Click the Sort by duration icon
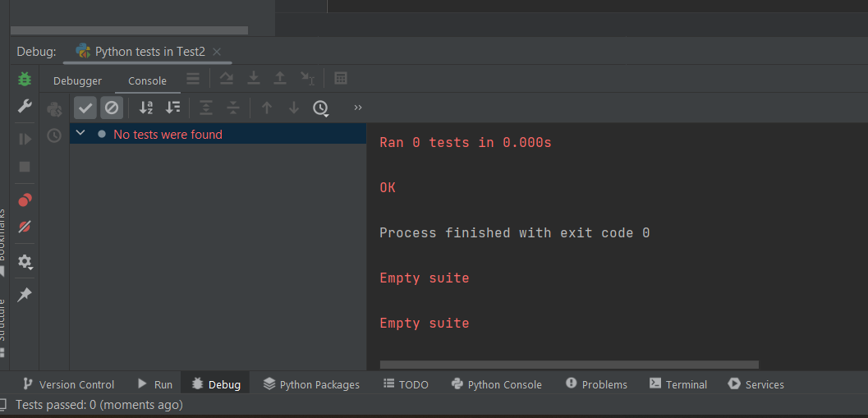 pyautogui.click(x=173, y=108)
